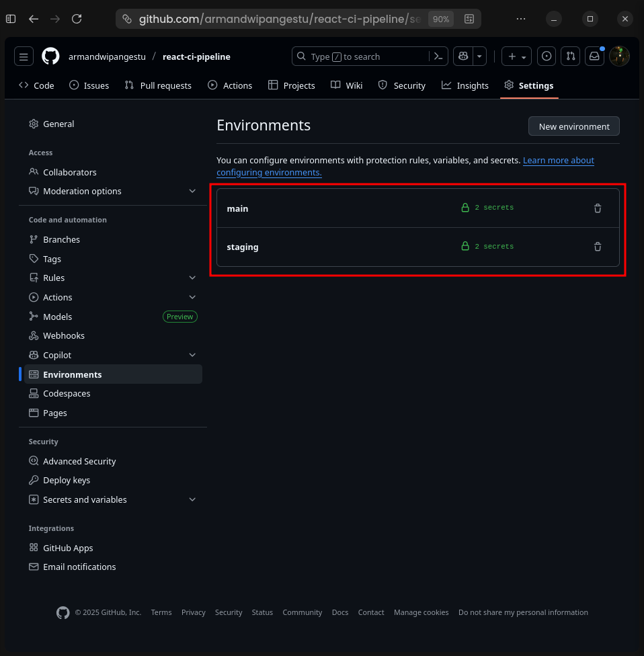The image size is (644, 656).
Task: Click your profile avatar in header
Action: [618, 56]
